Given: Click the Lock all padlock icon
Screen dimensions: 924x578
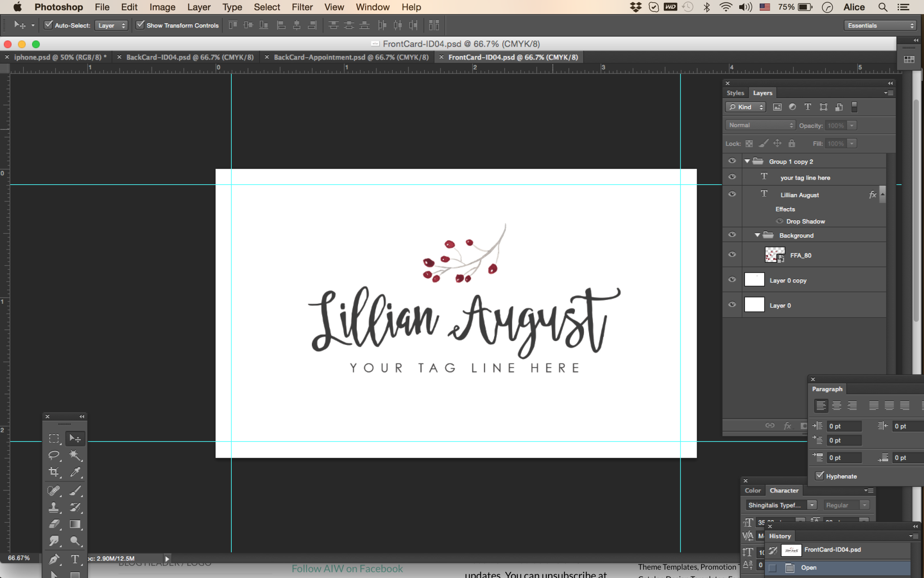Looking at the screenshot, I should click(792, 143).
